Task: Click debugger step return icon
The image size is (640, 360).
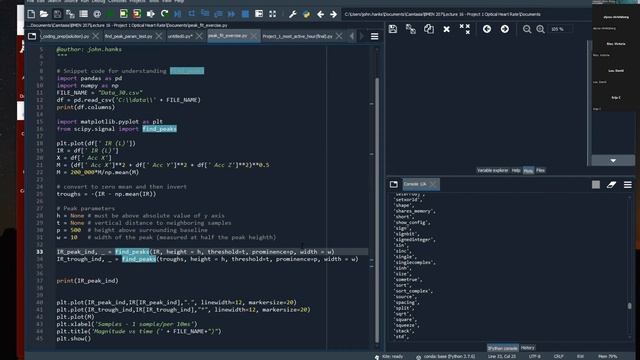Action: (218, 14)
